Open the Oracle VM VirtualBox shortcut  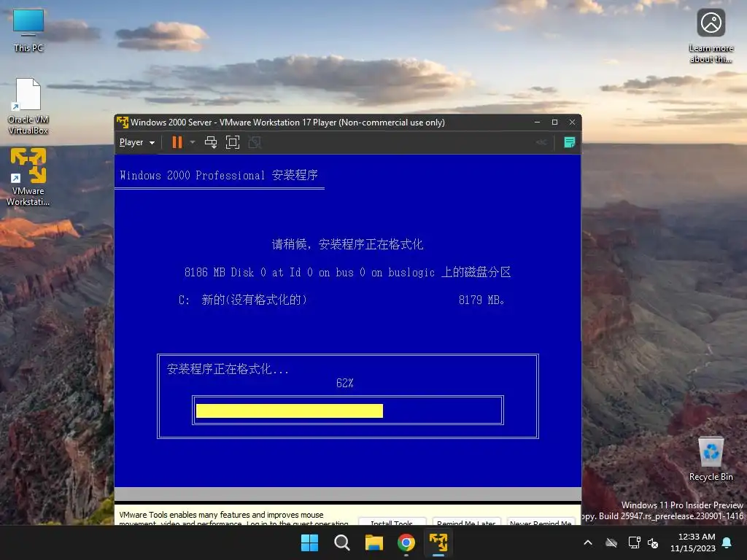point(28,106)
